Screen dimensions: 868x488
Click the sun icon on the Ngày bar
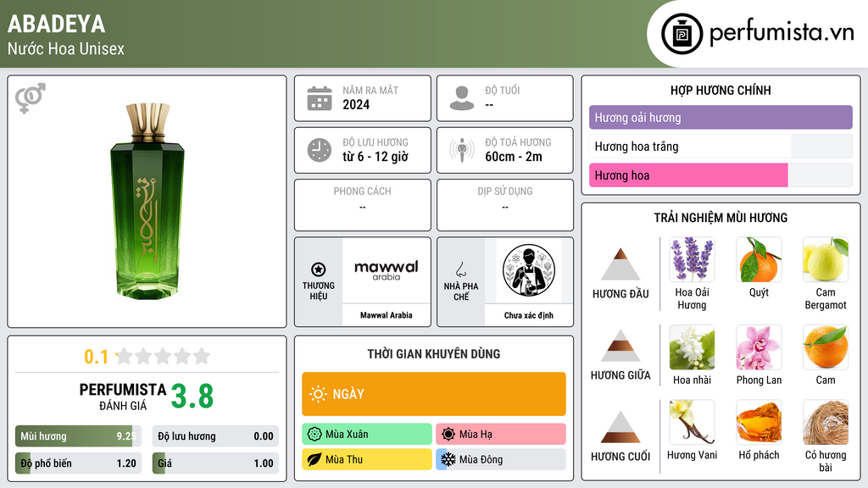point(319,394)
